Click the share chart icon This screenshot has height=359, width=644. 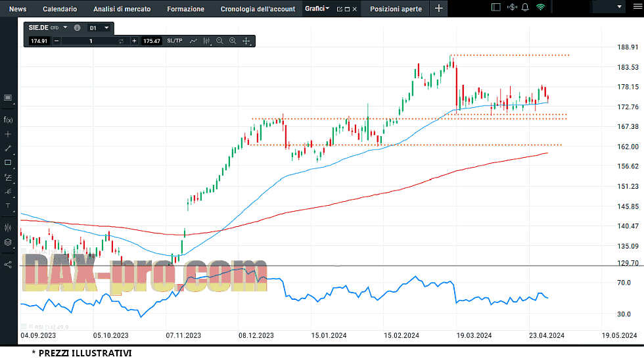(x=8, y=264)
